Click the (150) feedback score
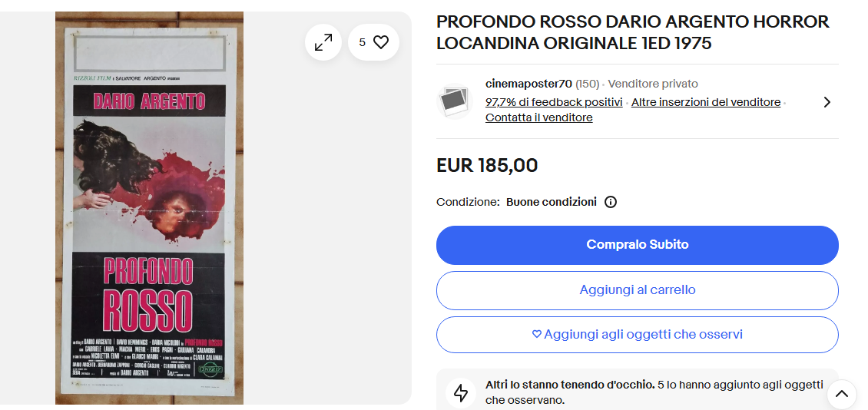Viewport: 868px width, 410px height. pyautogui.click(x=588, y=84)
